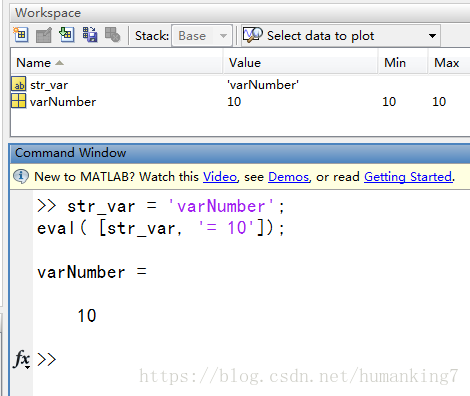The height and width of the screenshot is (396, 470).
Task: Click the str_var assignment command line
Action: [161, 206]
